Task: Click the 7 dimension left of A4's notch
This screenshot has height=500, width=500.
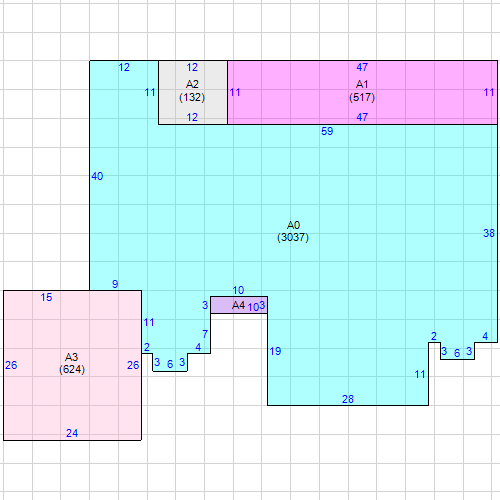Action: (205, 334)
